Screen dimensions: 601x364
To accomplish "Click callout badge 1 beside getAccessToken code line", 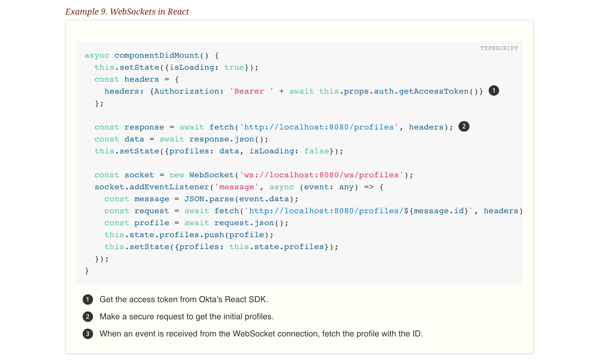I will coord(494,91).
